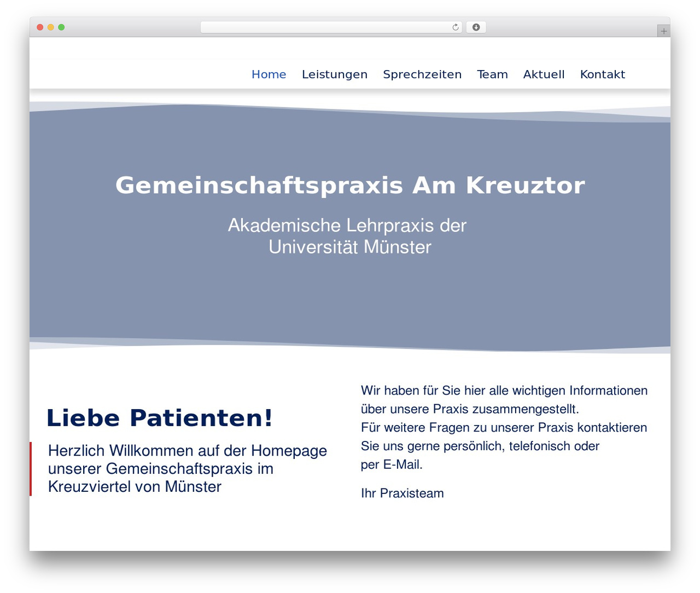Open the Leistungen menu item
The image size is (700, 593).
[x=335, y=74]
